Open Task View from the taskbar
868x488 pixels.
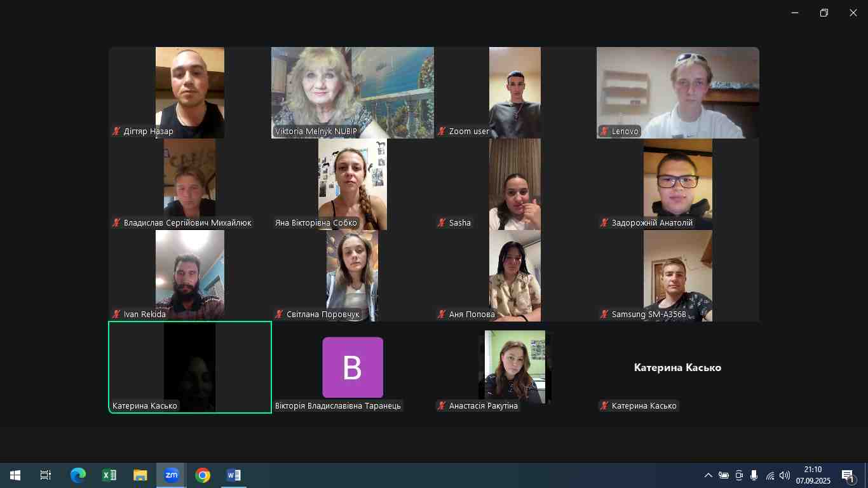tap(46, 475)
